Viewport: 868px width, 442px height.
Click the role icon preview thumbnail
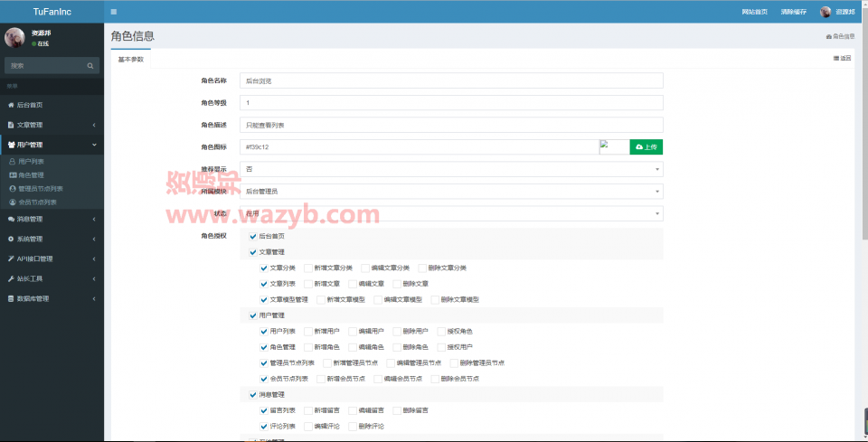(615, 146)
